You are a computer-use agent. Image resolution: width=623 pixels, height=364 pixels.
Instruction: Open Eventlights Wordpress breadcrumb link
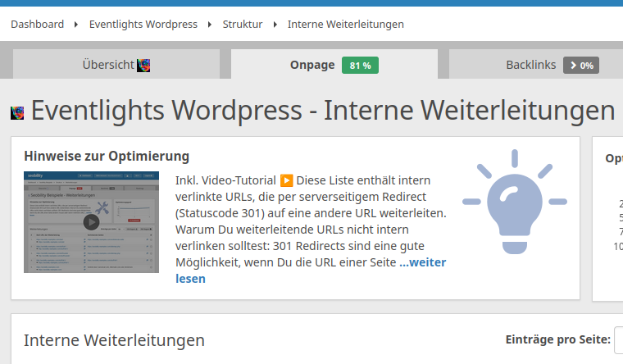143,25
